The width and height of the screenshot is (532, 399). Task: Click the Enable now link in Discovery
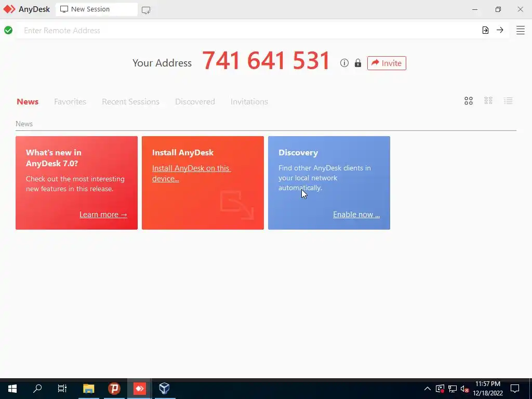point(356,215)
